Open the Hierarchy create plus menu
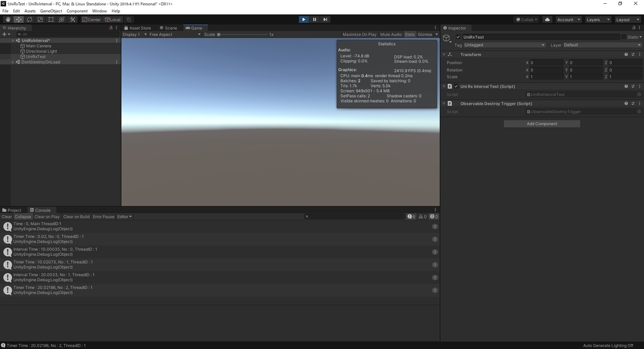 [x=5, y=34]
